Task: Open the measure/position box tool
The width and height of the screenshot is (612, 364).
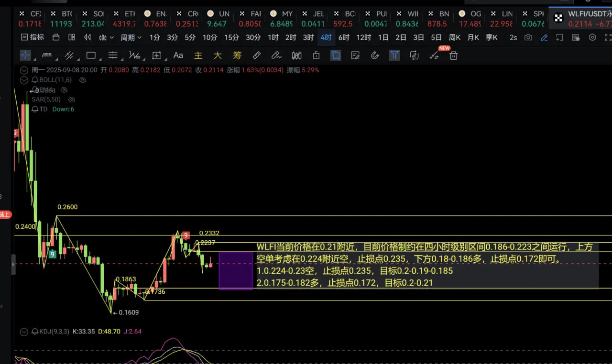Action: (156, 55)
